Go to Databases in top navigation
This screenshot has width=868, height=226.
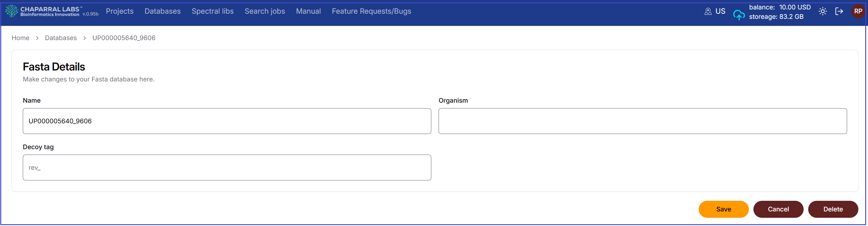[162, 12]
